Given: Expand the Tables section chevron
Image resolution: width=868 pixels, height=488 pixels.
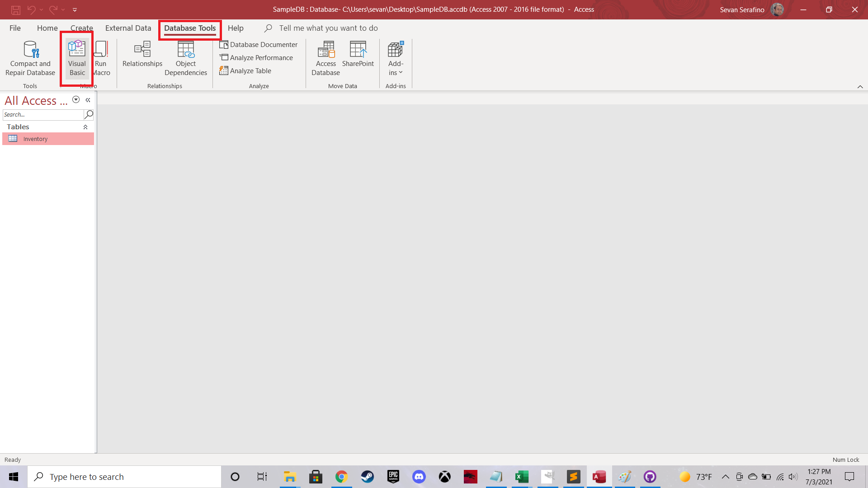Looking at the screenshot, I should tap(86, 127).
